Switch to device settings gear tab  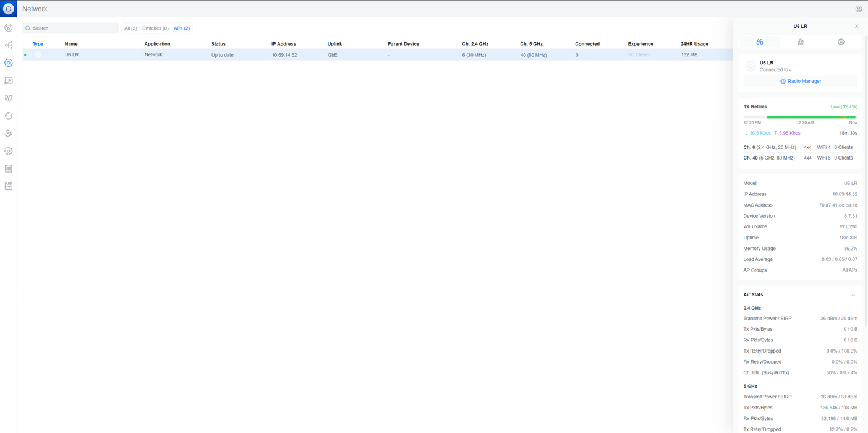(x=841, y=42)
